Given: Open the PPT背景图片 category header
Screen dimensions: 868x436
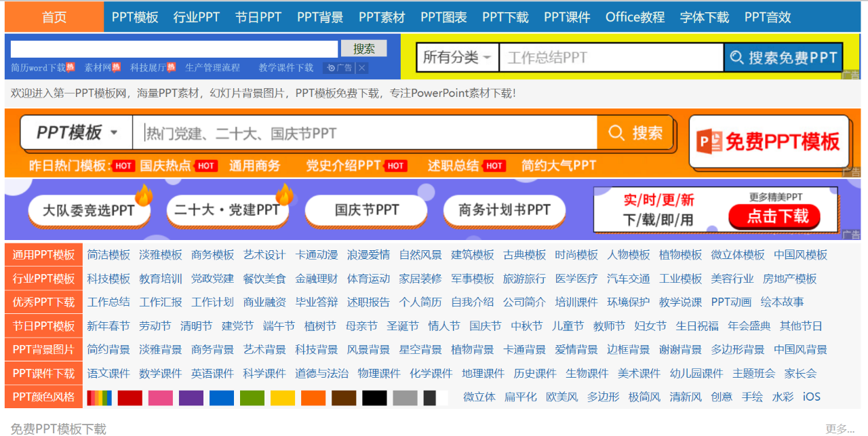Looking at the screenshot, I should (x=43, y=350).
